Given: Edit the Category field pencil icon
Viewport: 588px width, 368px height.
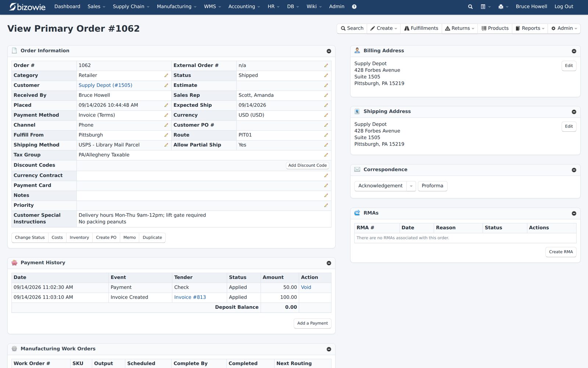Looking at the screenshot, I should (166, 75).
